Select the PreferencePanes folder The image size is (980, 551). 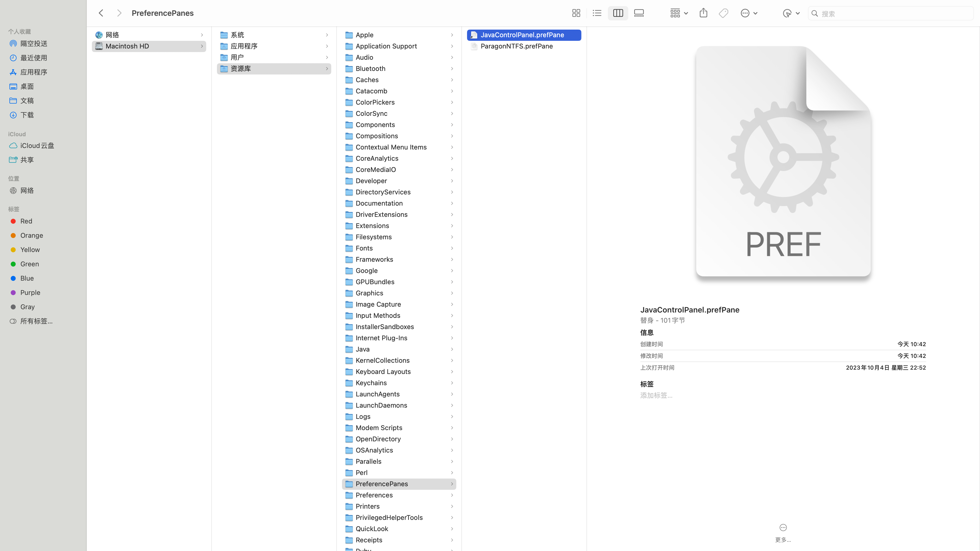pos(399,484)
